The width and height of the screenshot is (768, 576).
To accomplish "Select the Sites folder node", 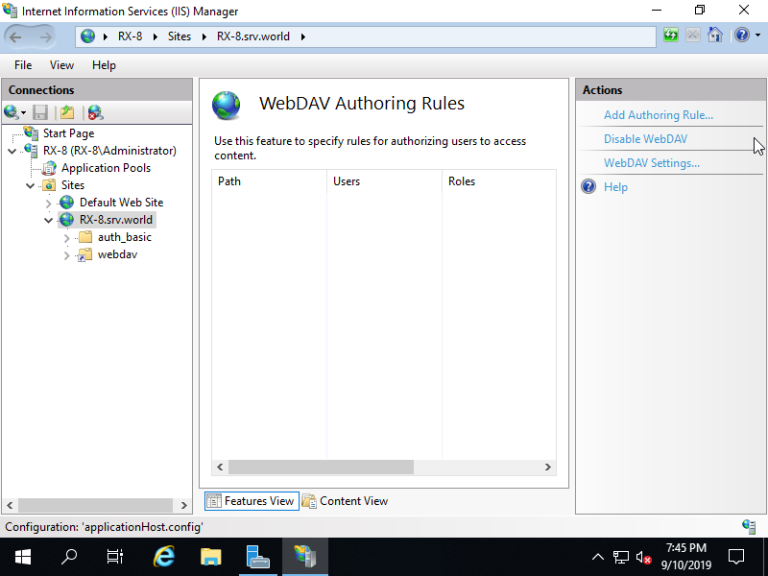I will pos(72,185).
